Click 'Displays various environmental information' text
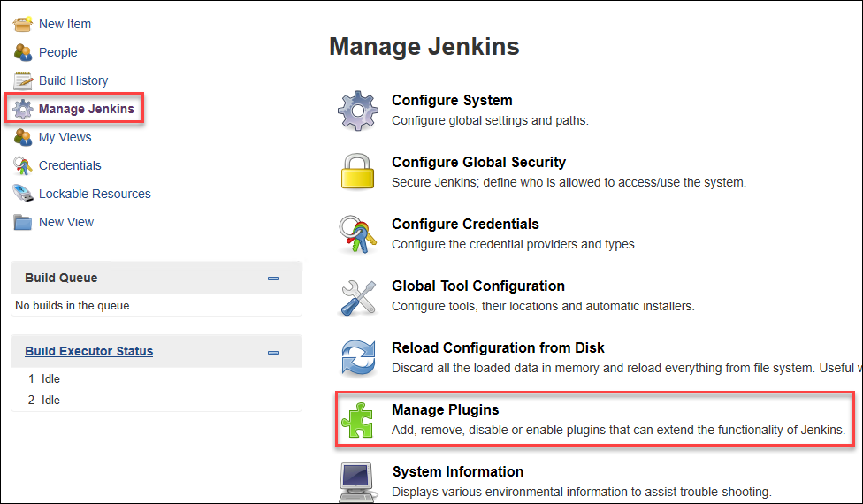This screenshot has width=863, height=504. [582, 492]
